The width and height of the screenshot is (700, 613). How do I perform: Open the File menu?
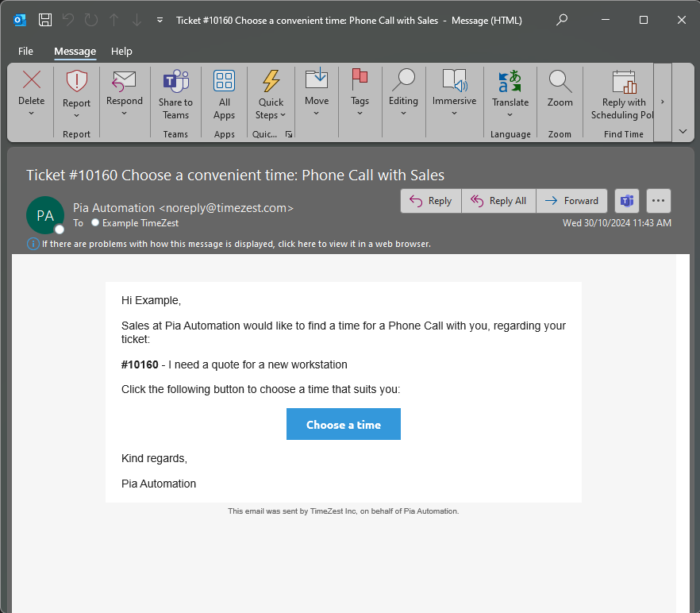point(25,52)
